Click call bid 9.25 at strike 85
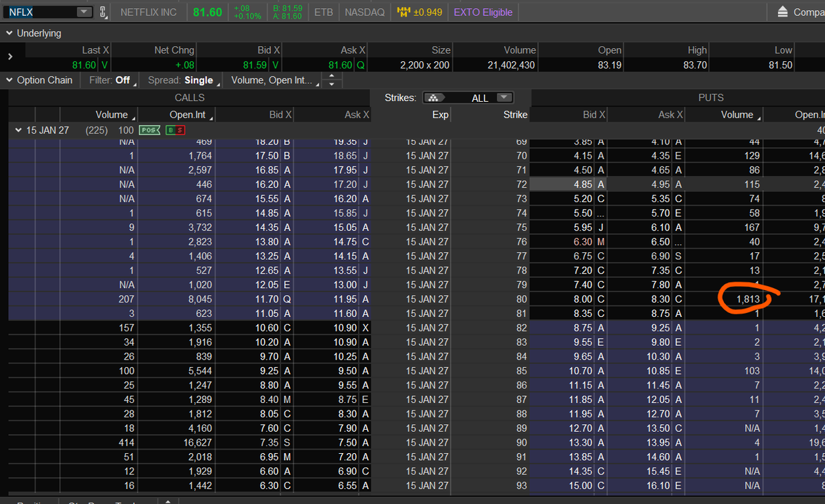This screenshot has height=504, width=825. tap(268, 371)
